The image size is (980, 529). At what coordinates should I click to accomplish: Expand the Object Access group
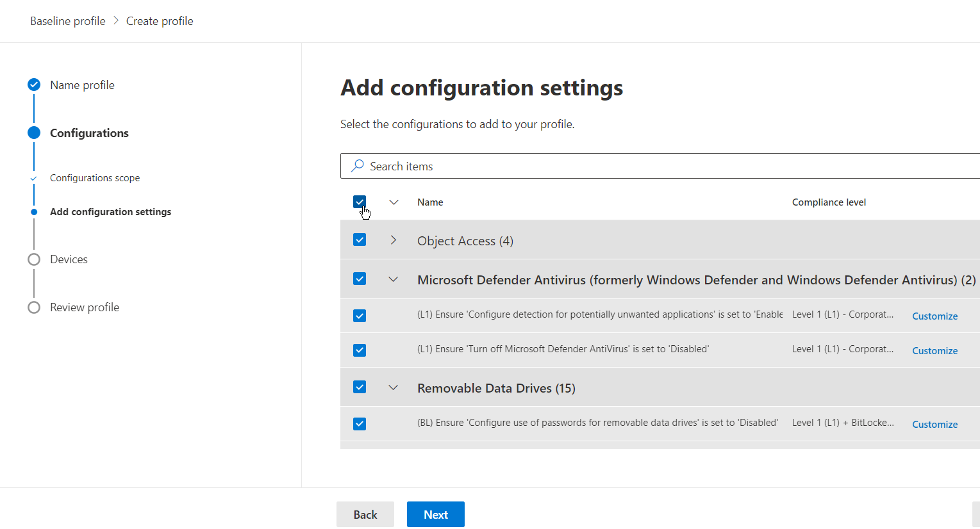[394, 240]
